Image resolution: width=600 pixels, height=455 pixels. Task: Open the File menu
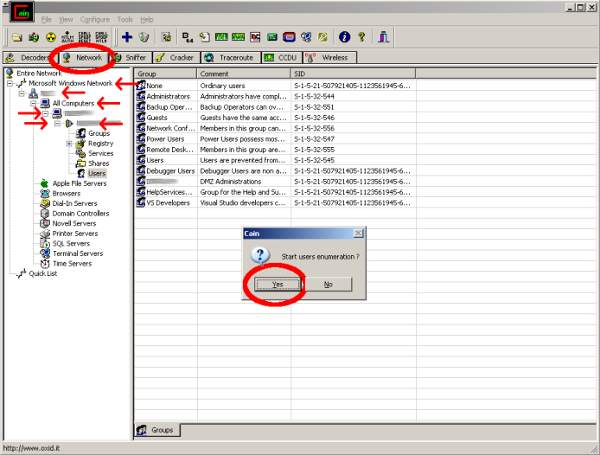click(x=46, y=20)
